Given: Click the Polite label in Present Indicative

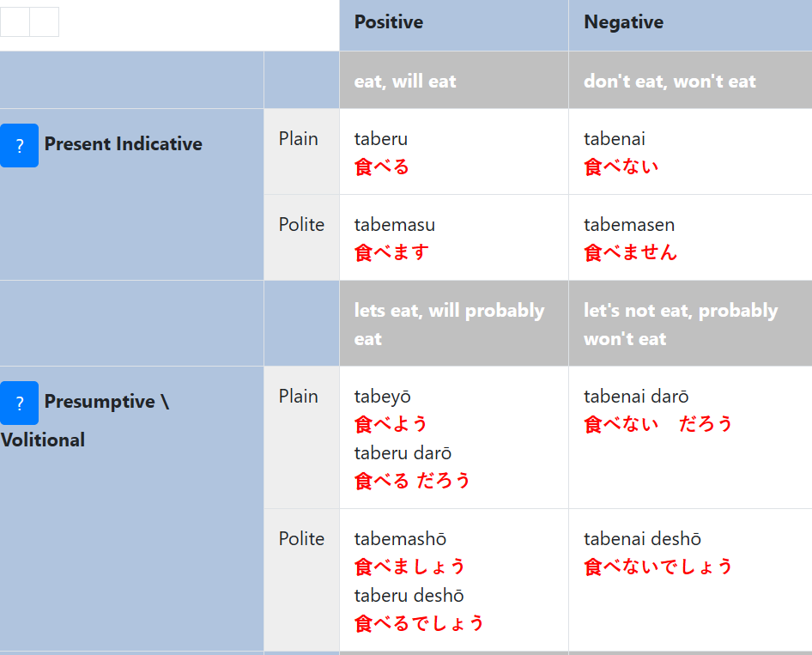Looking at the screenshot, I should [x=301, y=225].
